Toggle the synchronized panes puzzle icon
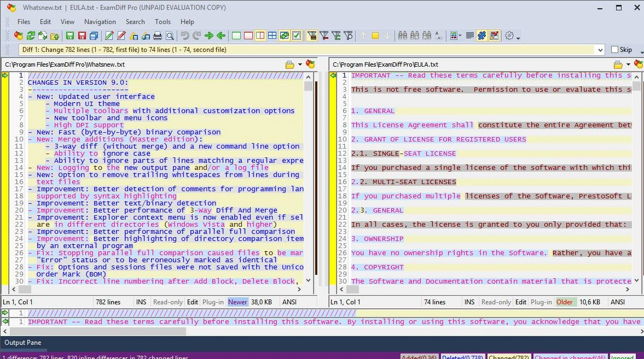 [x=284, y=36]
